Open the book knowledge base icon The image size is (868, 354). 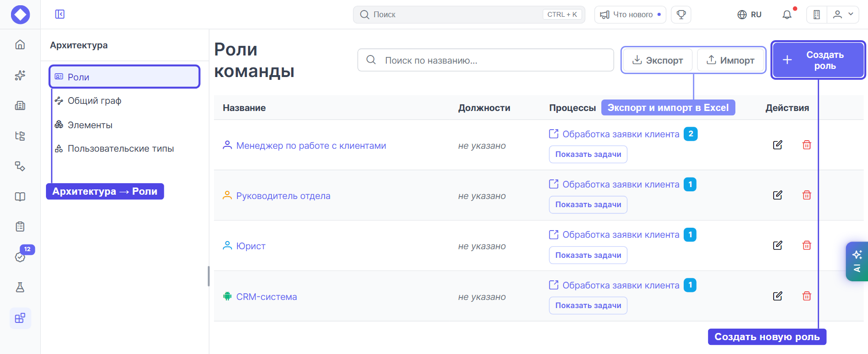point(20,197)
